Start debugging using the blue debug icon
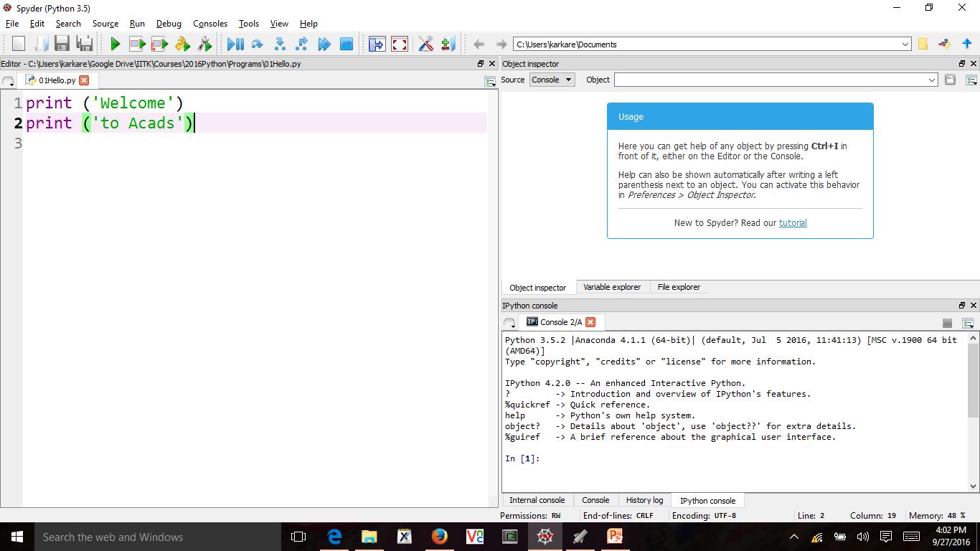The height and width of the screenshot is (551, 980). click(x=235, y=43)
